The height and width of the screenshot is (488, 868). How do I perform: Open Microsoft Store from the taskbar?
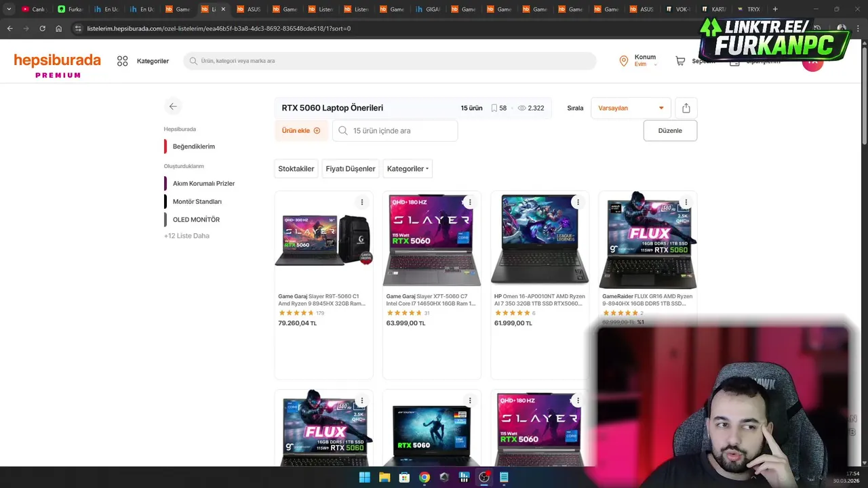(x=404, y=477)
